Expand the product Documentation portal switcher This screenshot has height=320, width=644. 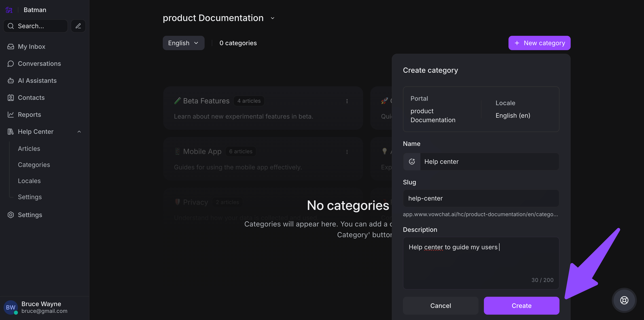273,18
